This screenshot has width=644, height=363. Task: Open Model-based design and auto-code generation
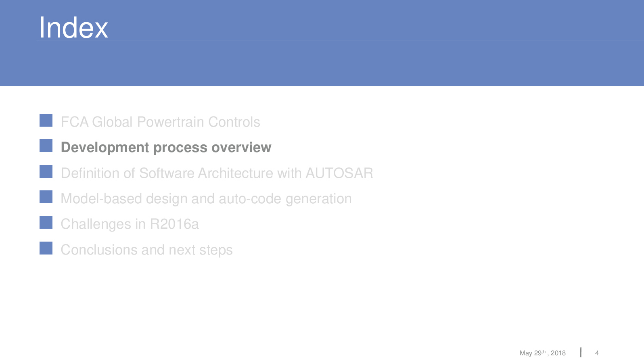click(x=206, y=199)
